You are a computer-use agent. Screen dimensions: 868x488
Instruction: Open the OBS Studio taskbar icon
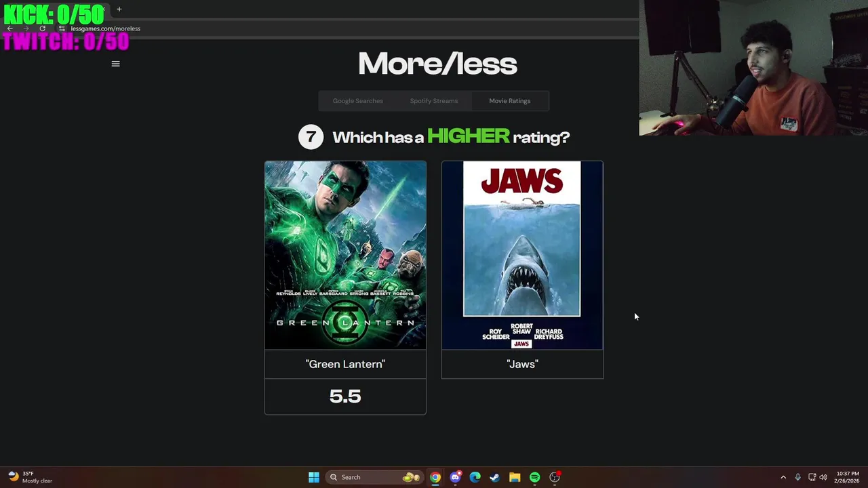pyautogui.click(x=555, y=477)
